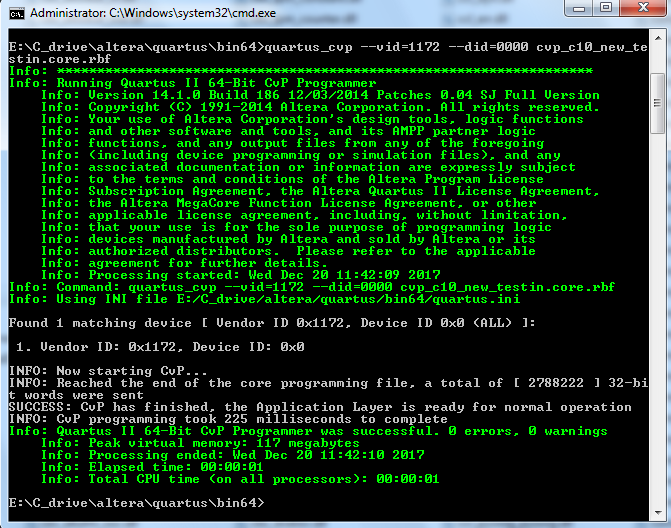This screenshot has height=528, width=671.
Task: Click the 'INFO: Now starting CvP...' line
Action: tap(108, 371)
